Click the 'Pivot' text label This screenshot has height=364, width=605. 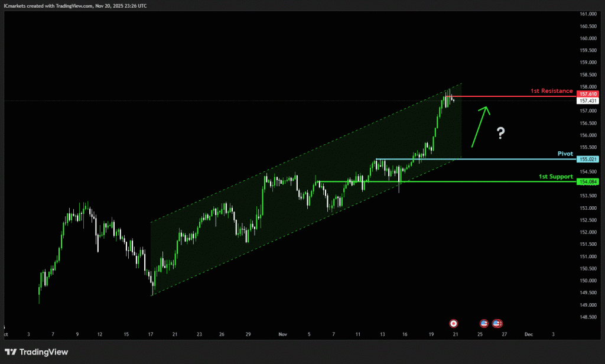click(x=565, y=153)
